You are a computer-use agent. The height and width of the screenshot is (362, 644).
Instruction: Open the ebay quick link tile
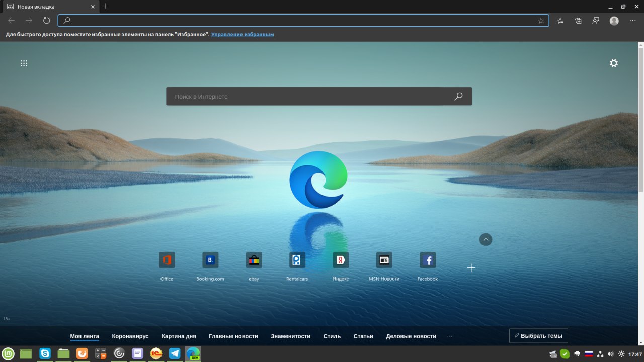[x=254, y=266]
